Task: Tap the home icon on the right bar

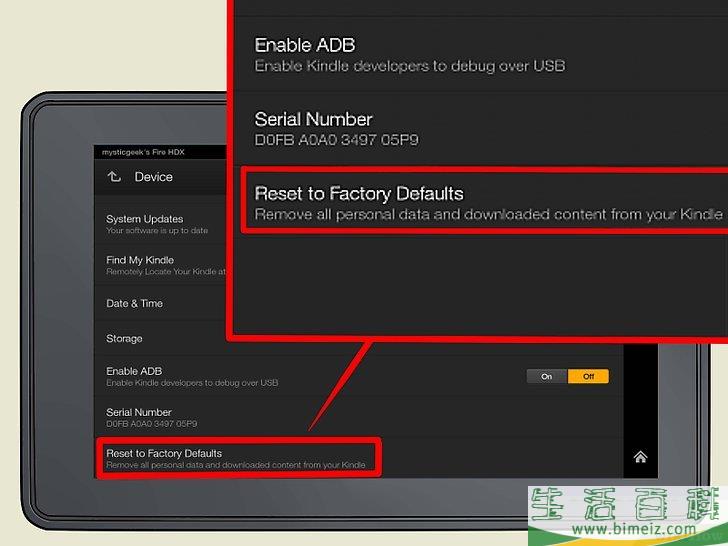Action: 640,457
